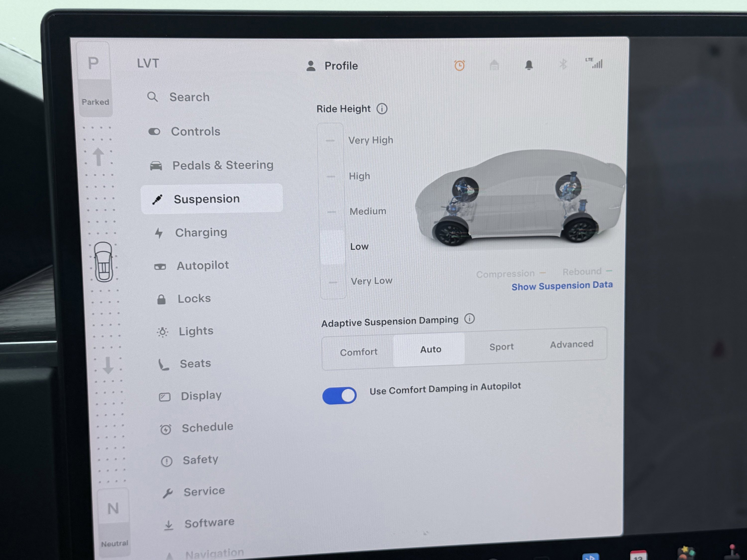The width and height of the screenshot is (747, 560).
Task: Select Sport damping mode
Action: (x=501, y=347)
